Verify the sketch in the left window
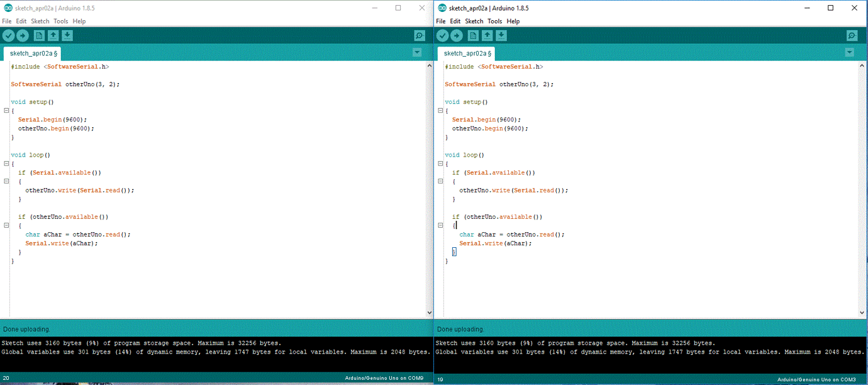This screenshot has width=868, height=385. click(8, 35)
